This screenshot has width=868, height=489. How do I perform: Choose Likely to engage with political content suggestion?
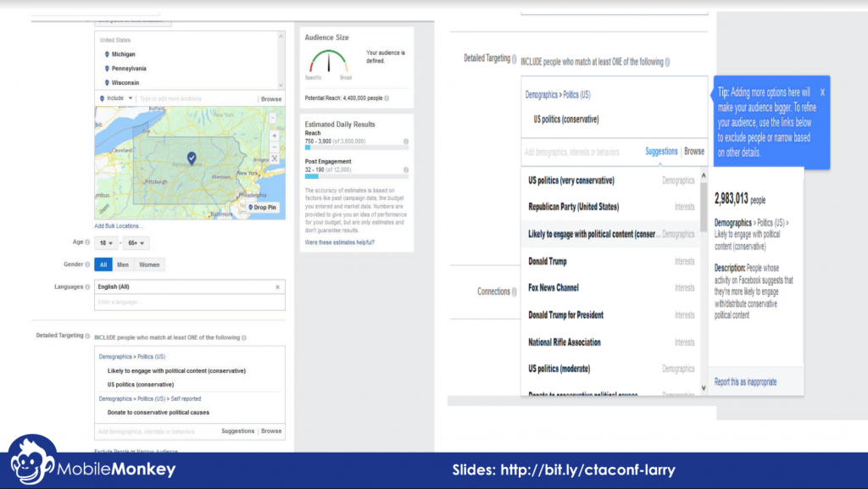[x=611, y=234]
